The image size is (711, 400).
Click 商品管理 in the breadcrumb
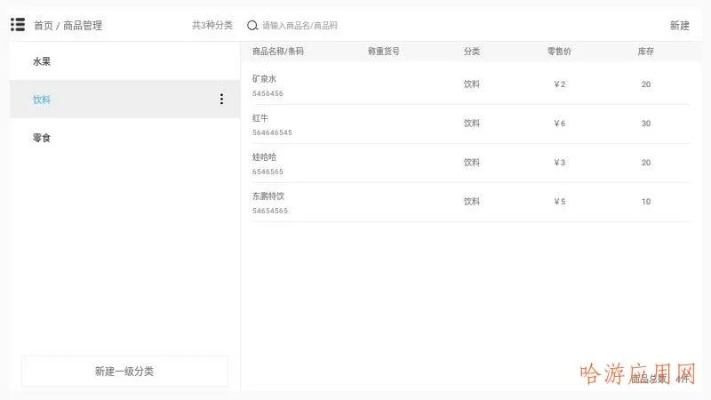coord(82,25)
